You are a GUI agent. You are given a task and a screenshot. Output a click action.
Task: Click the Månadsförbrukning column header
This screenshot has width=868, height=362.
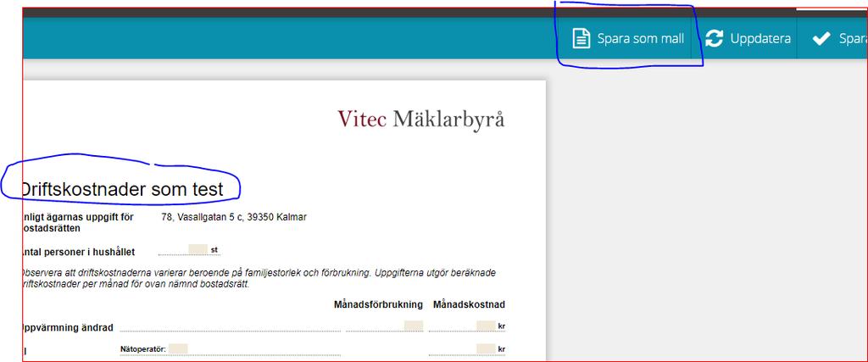click(x=378, y=304)
